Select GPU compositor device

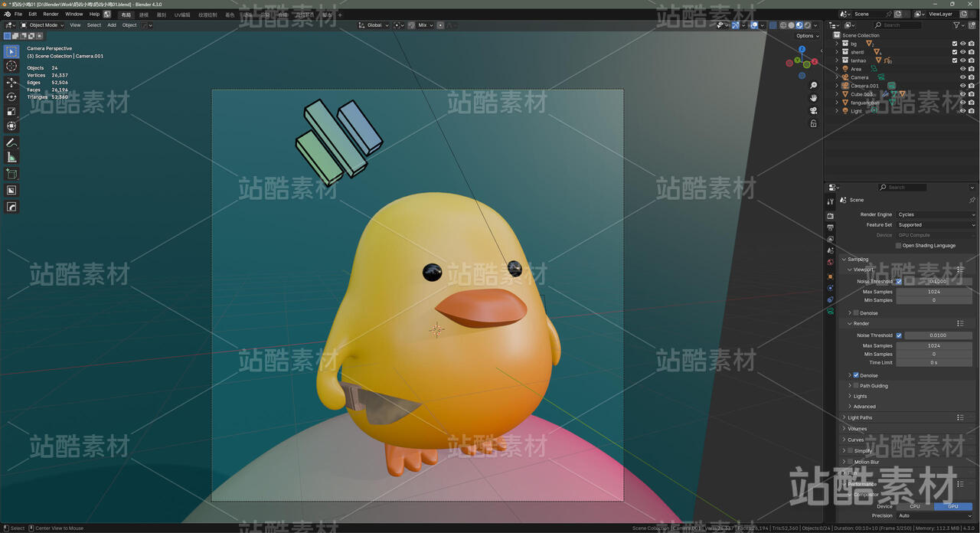[x=953, y=506]
